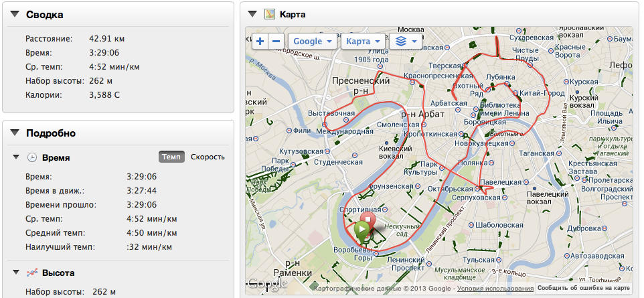Open the map layers dropdown
644x298 pixels.
[x=406, y=41]
